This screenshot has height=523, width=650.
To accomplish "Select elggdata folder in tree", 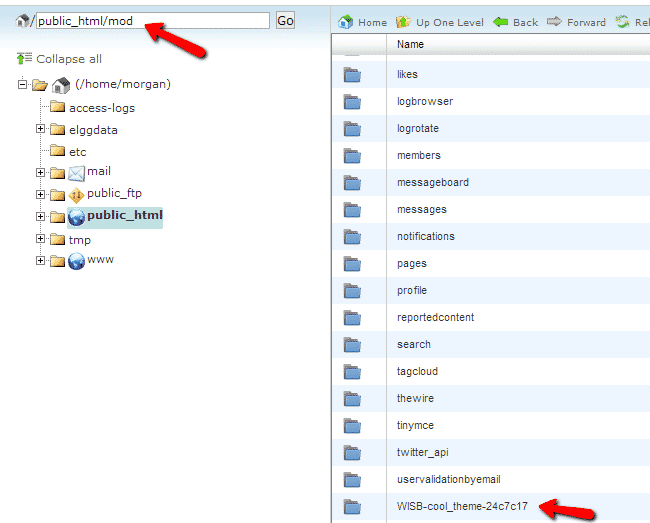I will pos(93,130).
